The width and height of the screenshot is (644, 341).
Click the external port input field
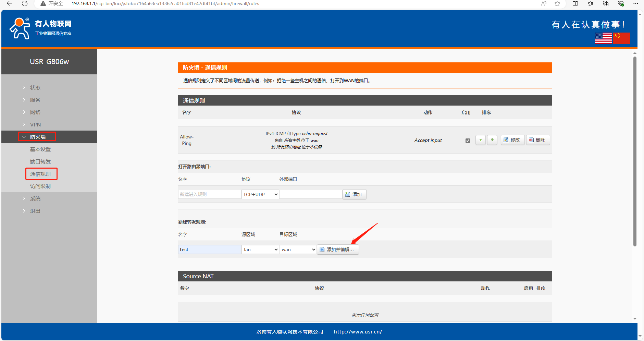click(311, 194)
